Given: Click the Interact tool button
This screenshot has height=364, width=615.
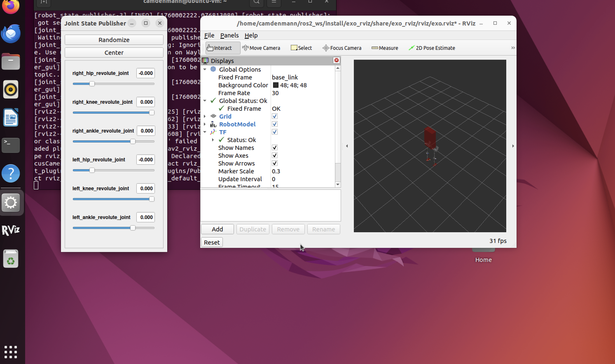Looking at the screenshot, I should tap(219, 48).
